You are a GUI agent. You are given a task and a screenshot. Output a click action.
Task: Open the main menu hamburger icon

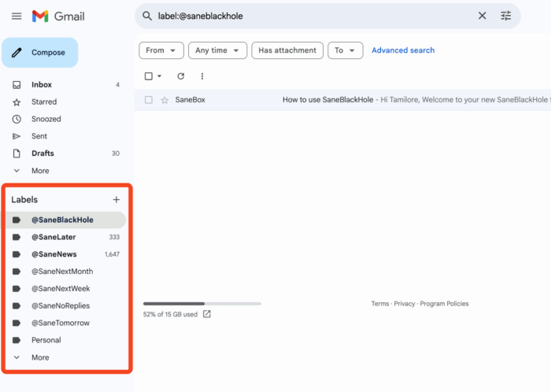point(17,17)
